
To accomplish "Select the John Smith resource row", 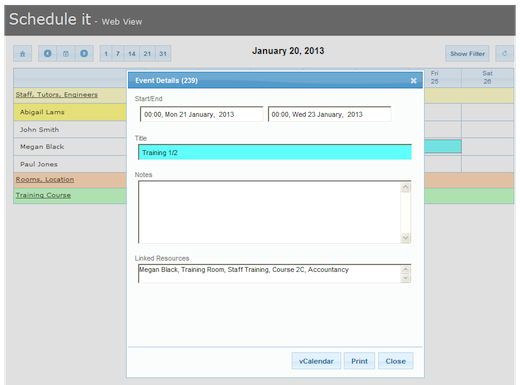I will (70, 129).
